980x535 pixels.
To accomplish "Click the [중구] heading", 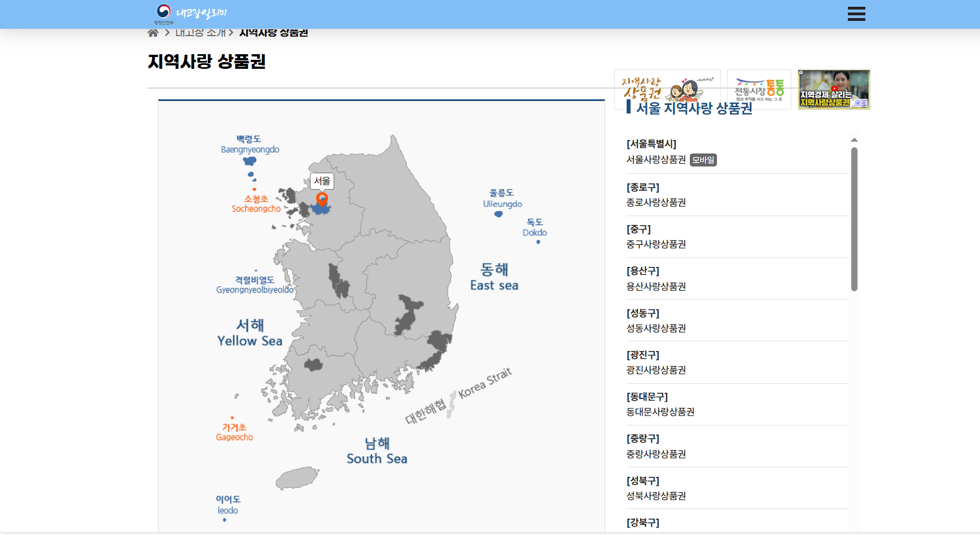I will pos(638,229).
